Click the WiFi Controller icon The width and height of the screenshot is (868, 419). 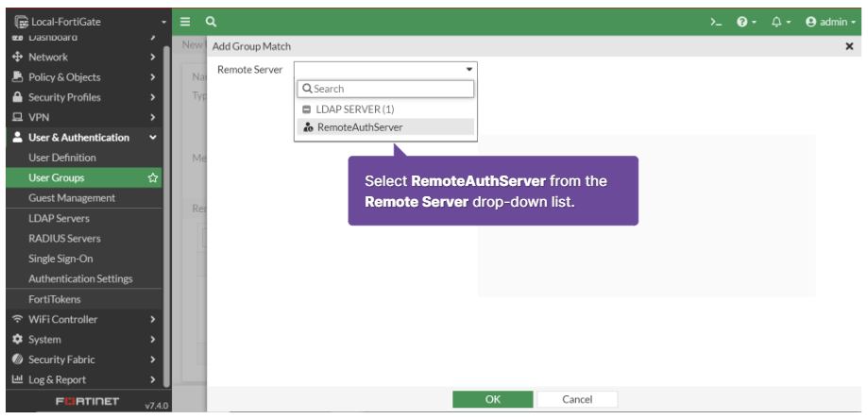[17, 319]
